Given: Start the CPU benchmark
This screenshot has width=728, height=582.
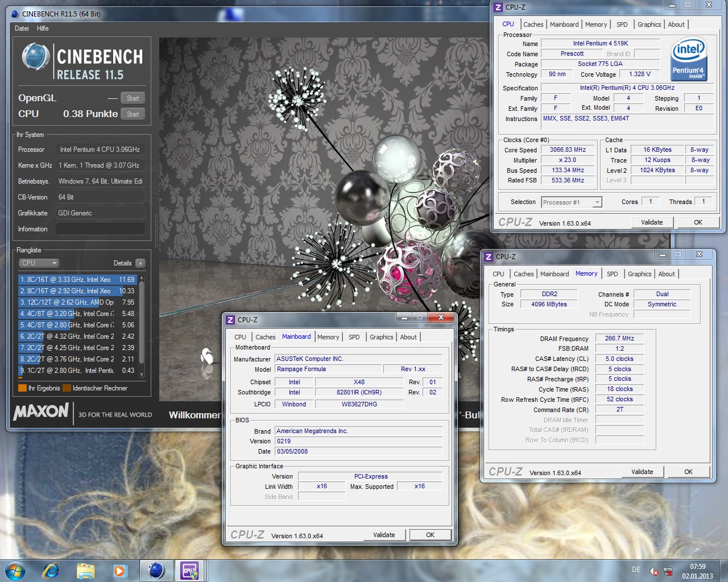Looking at the screenshot, I should pyautogui.click(x=133, y=114).
